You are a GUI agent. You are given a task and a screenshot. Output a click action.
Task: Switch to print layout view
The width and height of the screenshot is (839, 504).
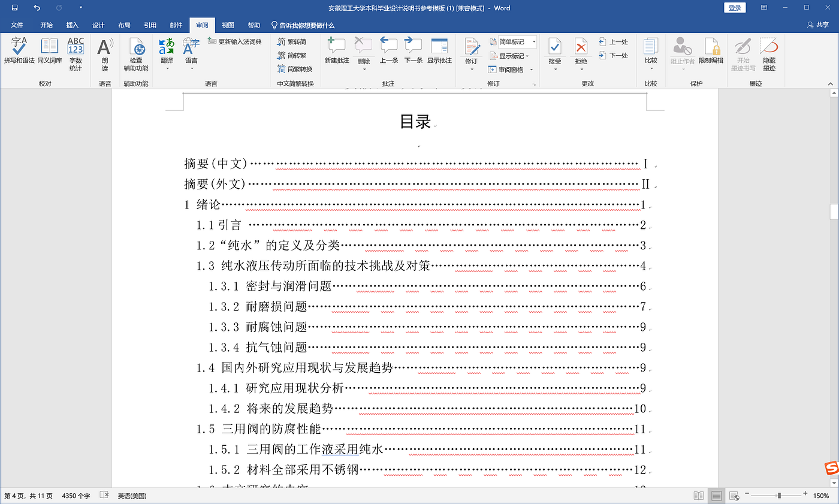[x=716, y=496]
